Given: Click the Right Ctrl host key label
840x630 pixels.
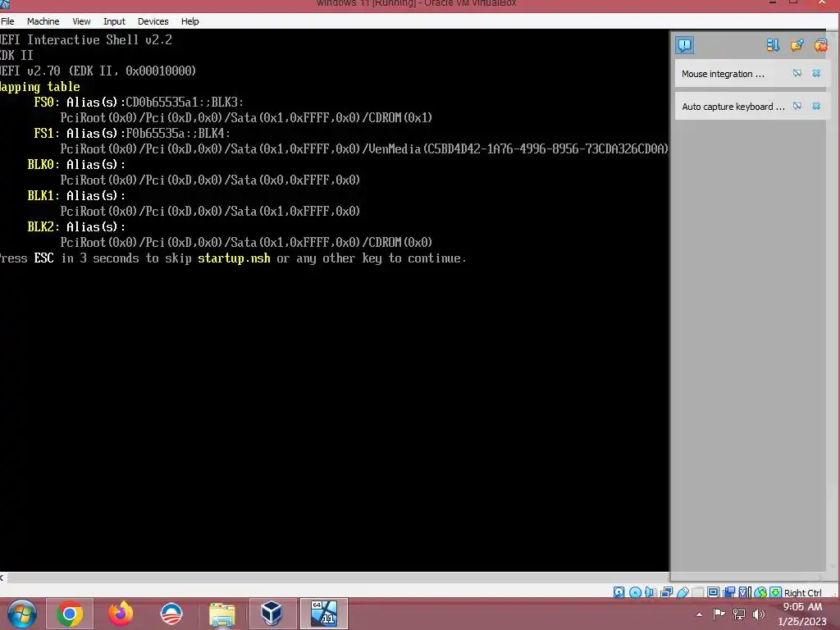Looking at the screenshot, I should point(802,592).
